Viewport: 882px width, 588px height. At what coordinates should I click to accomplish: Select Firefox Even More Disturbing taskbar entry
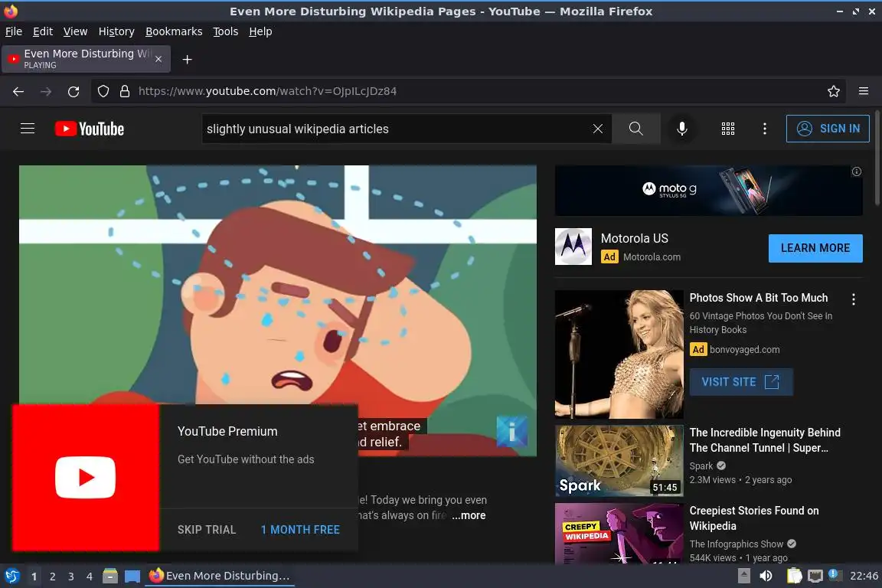pos(220,576)
